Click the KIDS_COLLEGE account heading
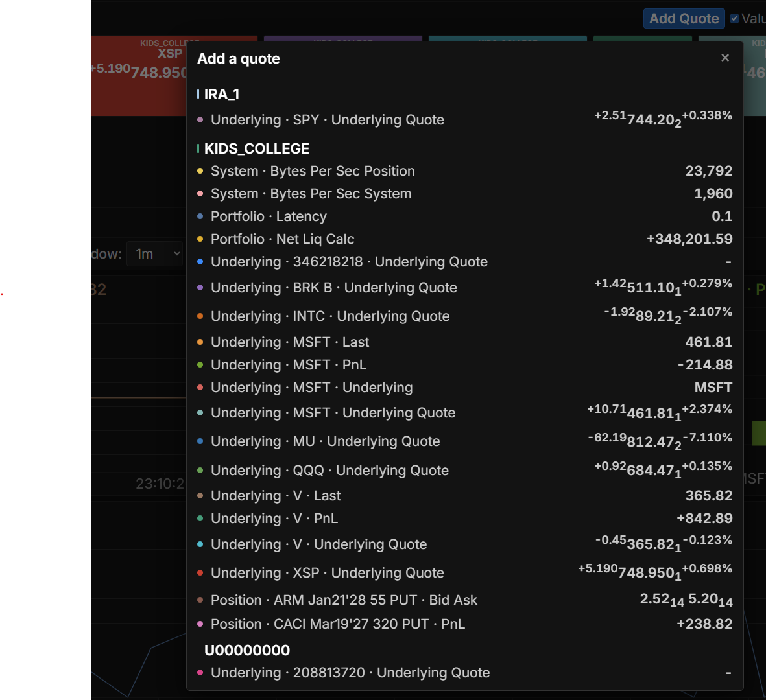This screenshot has width=766, height=700. 256,148
